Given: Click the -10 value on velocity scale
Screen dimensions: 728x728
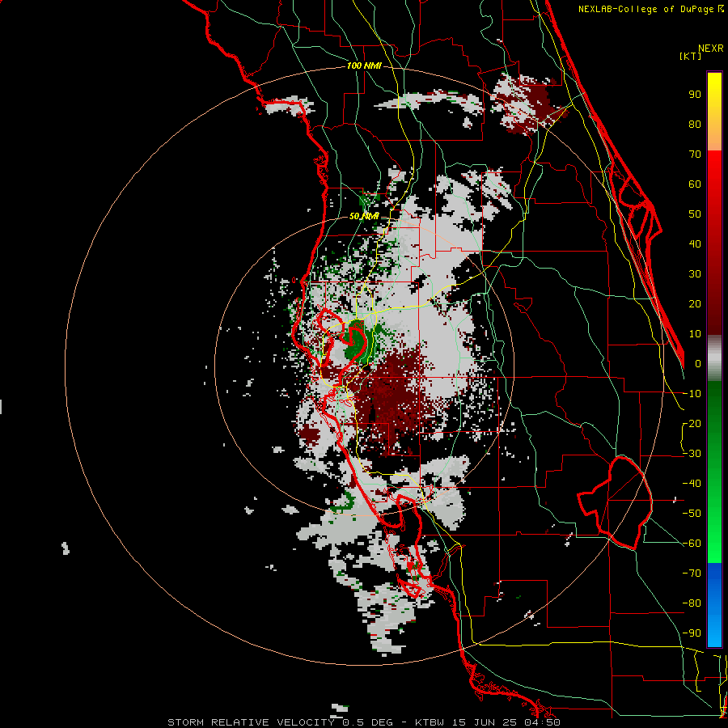Looking at the screenshot, I should tap(692, 394).
